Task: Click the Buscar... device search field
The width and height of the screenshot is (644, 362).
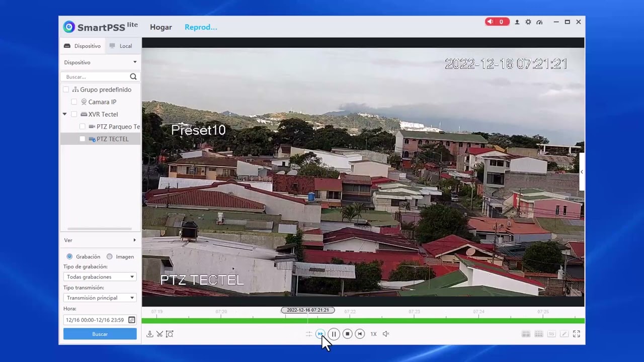Action: pyautogui.click(x=96, y=77)
